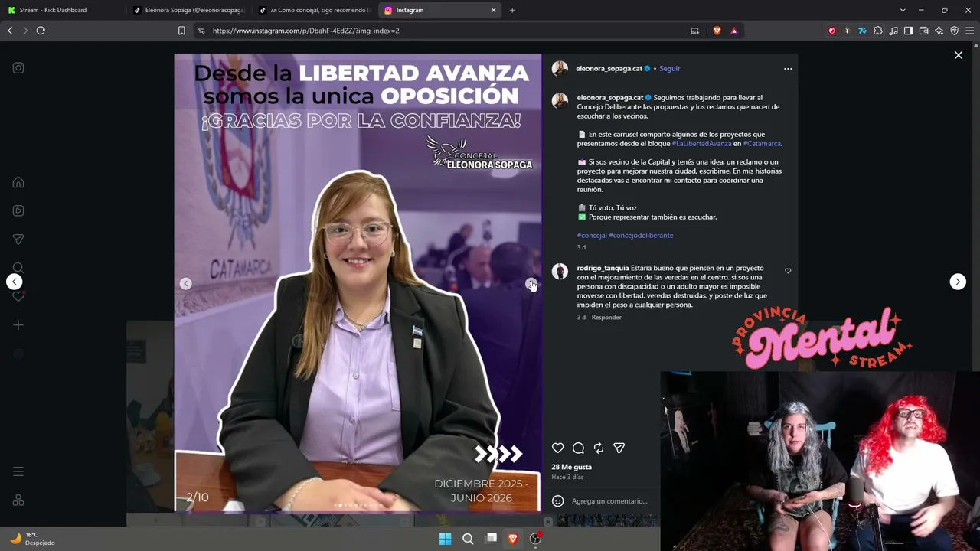Open the Instagram logo home link
The image size is (980, 551).
pos(18,68)
